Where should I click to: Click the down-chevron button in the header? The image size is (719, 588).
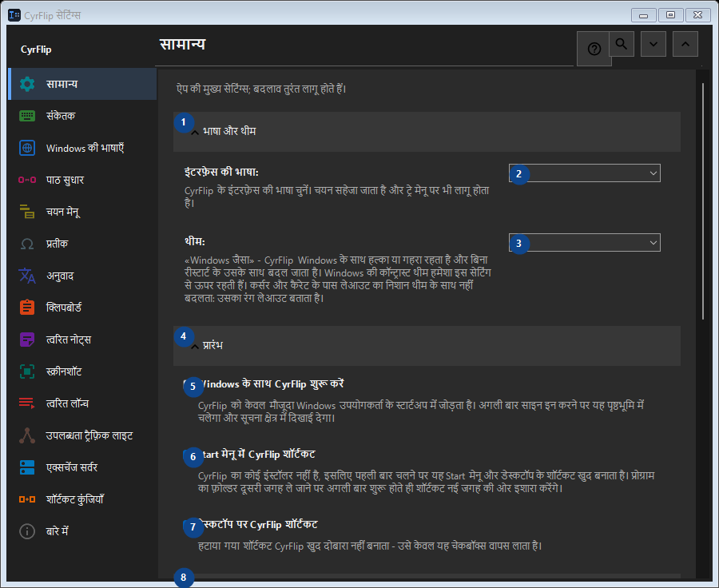tap(653, 44)
